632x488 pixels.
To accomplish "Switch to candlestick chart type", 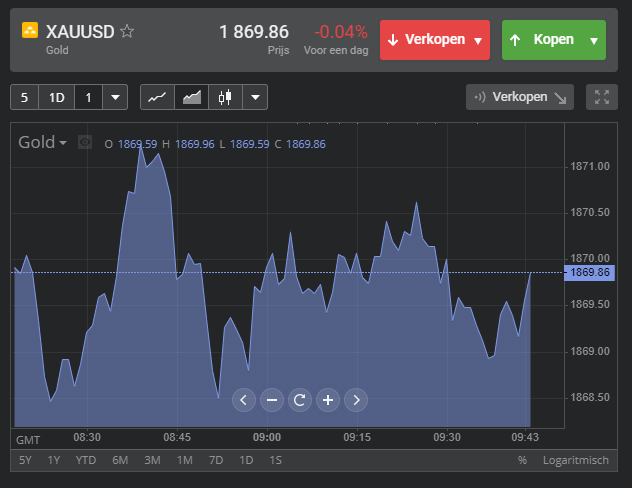I will coord(225,97).
